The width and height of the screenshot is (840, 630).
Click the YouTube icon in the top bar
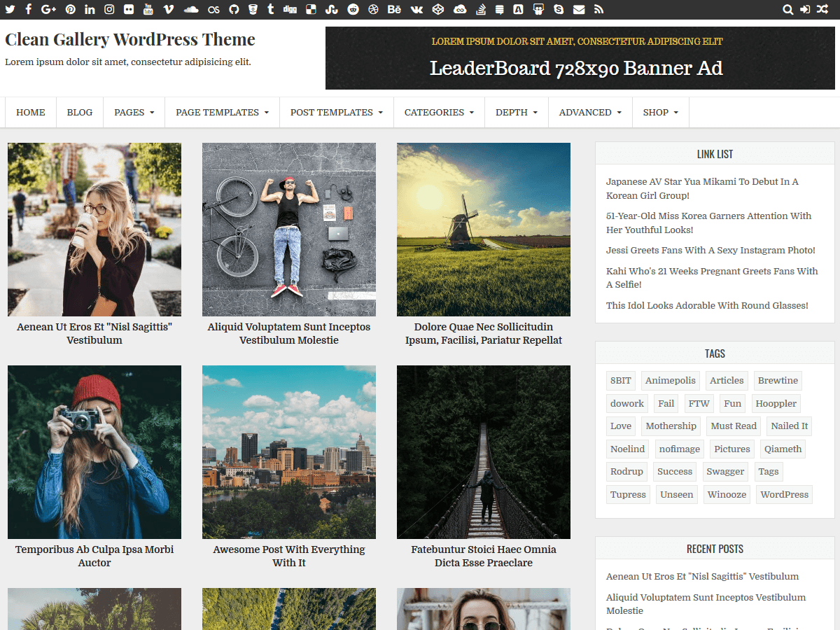click(146, 9)
